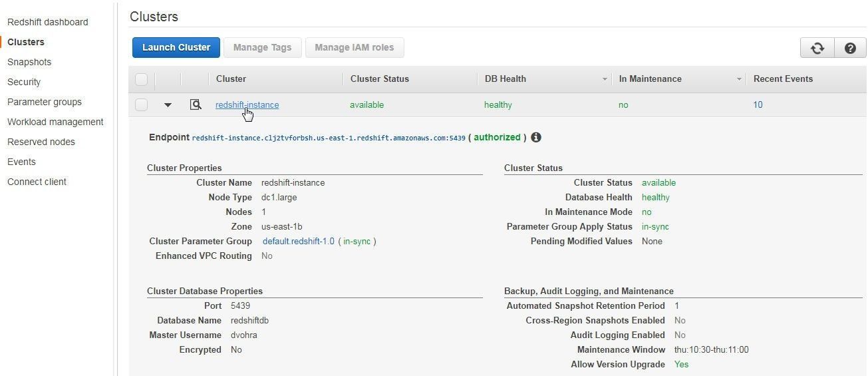Click the 'healthy' value in cluster row
Image resolution: width=868 pixels, height=376 pixels.
(498, 104)
